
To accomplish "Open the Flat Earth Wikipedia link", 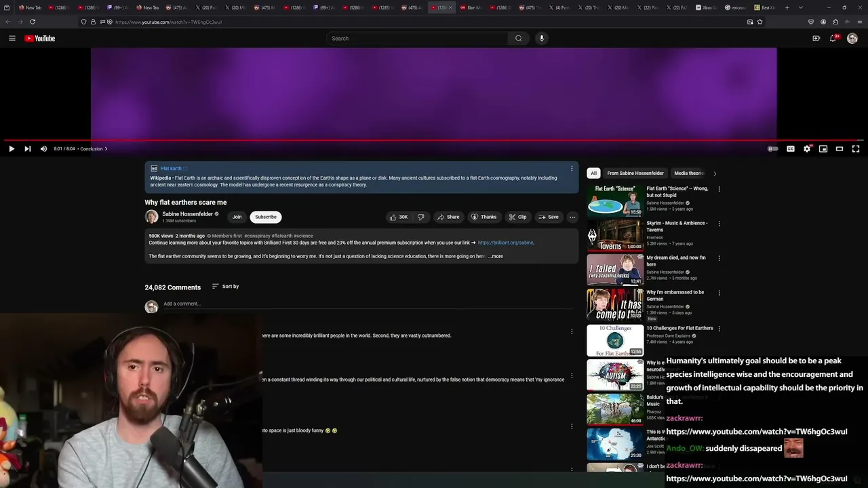I will coord(171,169).
